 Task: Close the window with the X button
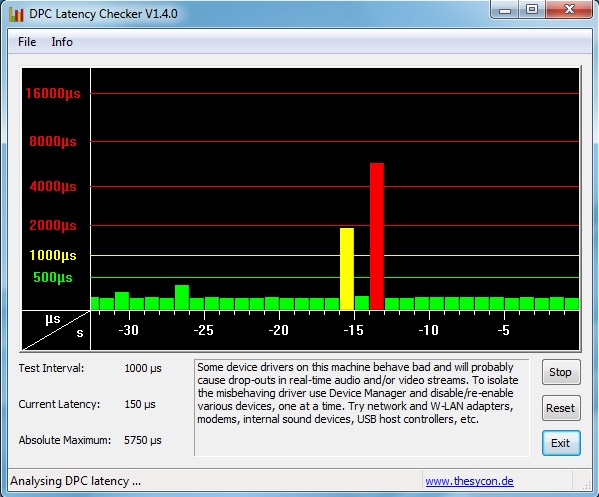tap(569, 10)
